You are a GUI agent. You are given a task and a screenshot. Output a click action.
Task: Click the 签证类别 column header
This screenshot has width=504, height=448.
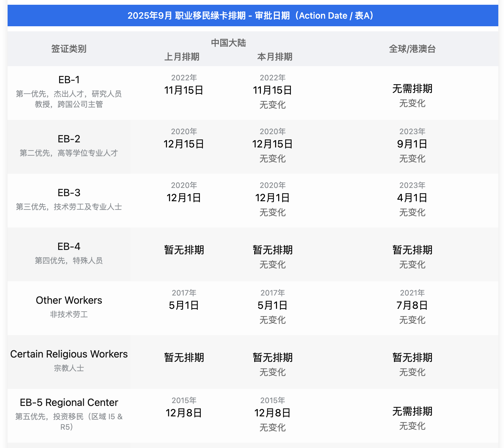point(69,49)
